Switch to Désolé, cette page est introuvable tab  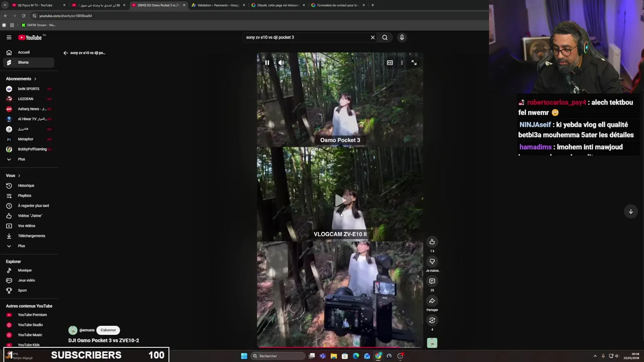coord(278,5)
